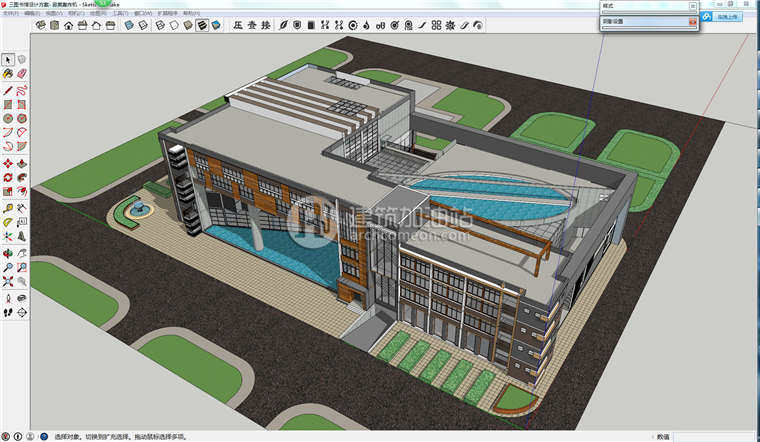Select the Rectangle drawing tool
Image resolution: width=760 pixels, height=442 pixels.
click(8, 105)
